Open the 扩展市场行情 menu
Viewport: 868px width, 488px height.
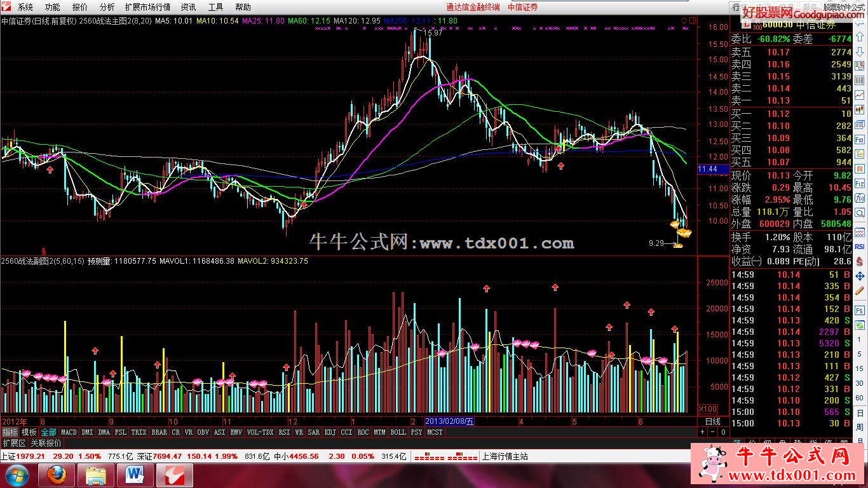pos(148,7)
